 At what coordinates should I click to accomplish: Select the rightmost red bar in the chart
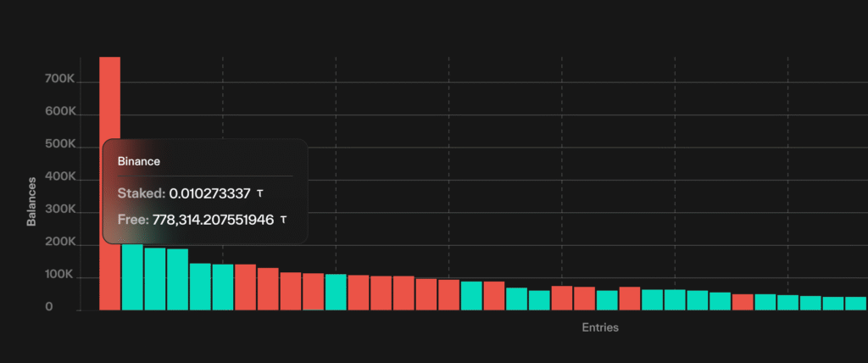[x=743, y=302]
